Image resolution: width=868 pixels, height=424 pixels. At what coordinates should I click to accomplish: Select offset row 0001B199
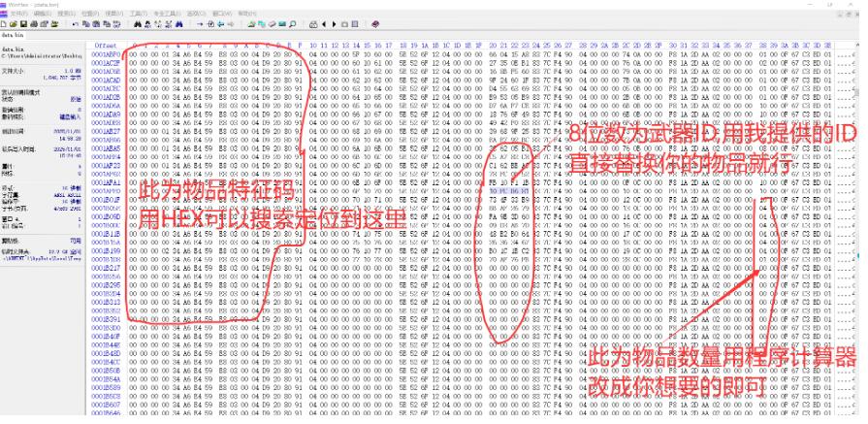(105, 250)
